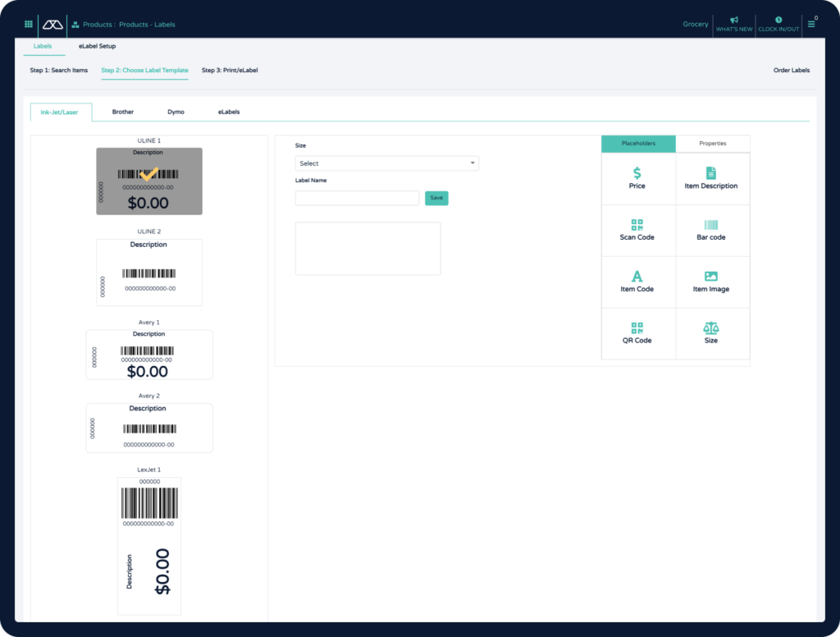
Task: Select the Avery 2 label template
Action: (148, 428)
